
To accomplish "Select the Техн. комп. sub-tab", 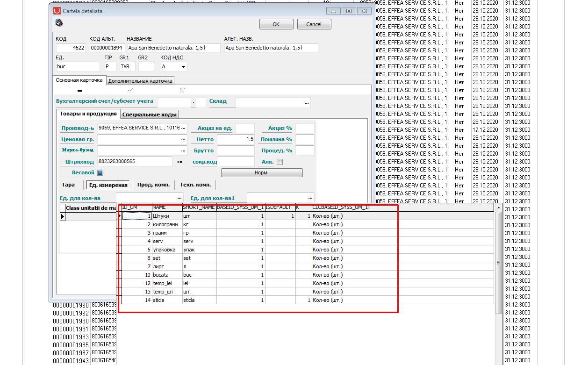I will (x=195, y=185).
